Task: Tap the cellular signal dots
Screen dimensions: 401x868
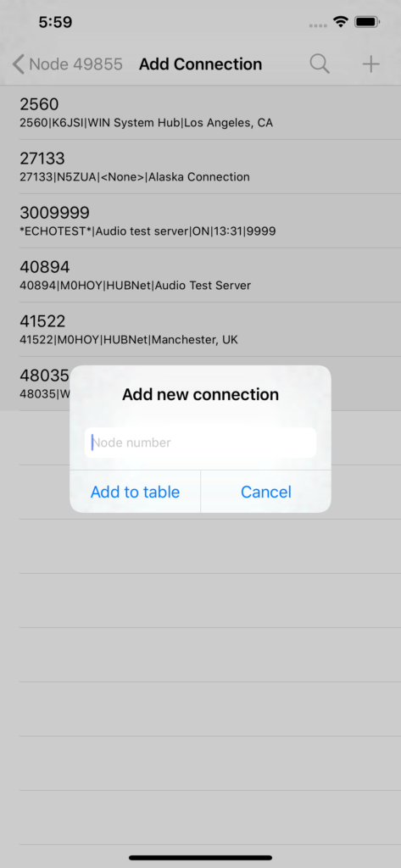Action: pos(317,25)
